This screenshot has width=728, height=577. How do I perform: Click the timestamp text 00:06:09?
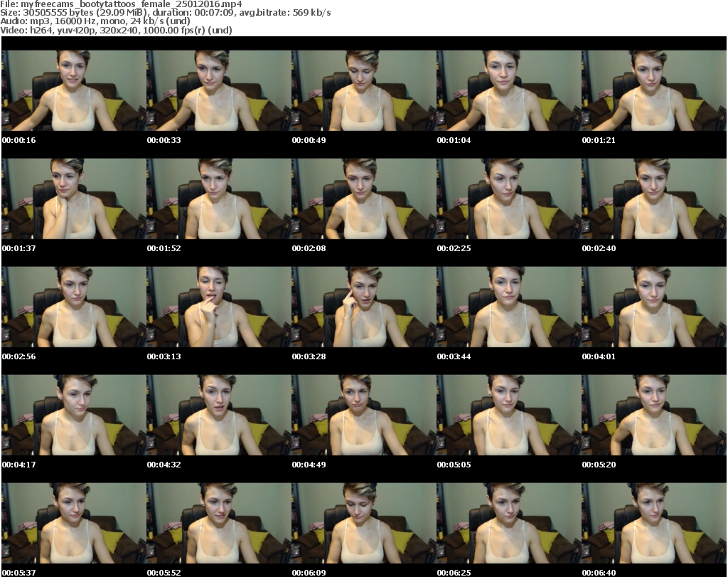click(x=309, y=573)
